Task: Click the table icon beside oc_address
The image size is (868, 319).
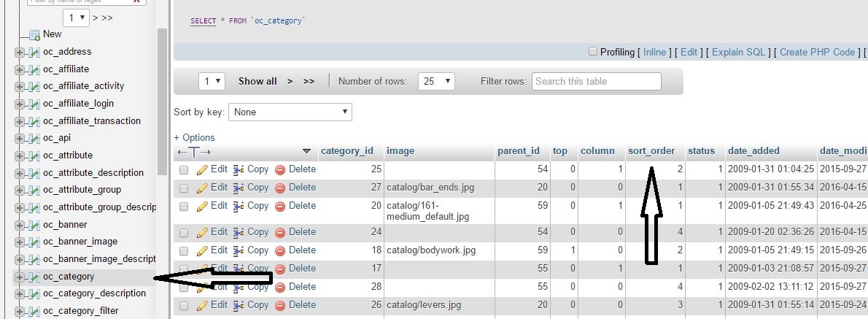Action: click(x=34, y=53)
